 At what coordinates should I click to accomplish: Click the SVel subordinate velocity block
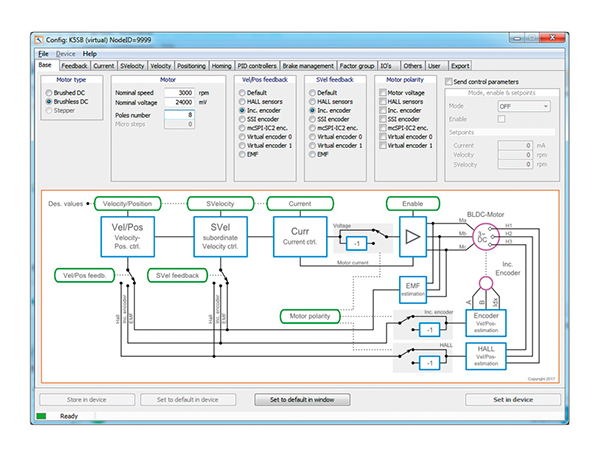(220, 237)
